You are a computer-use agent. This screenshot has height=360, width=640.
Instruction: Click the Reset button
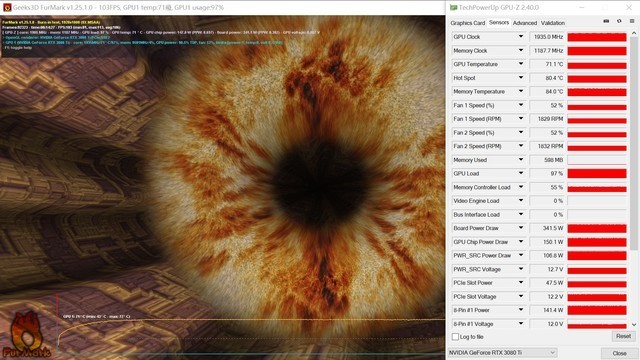tap(623, 336)
